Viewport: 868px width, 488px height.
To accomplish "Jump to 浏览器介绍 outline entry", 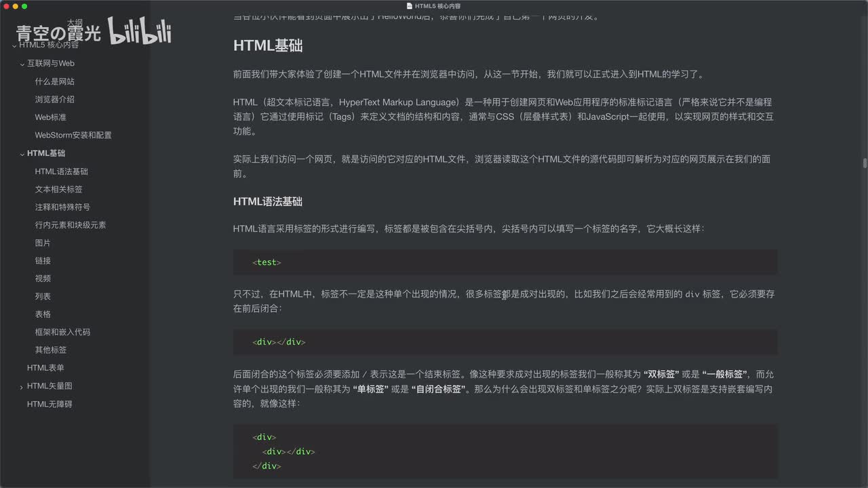I will tap(55, 99).
